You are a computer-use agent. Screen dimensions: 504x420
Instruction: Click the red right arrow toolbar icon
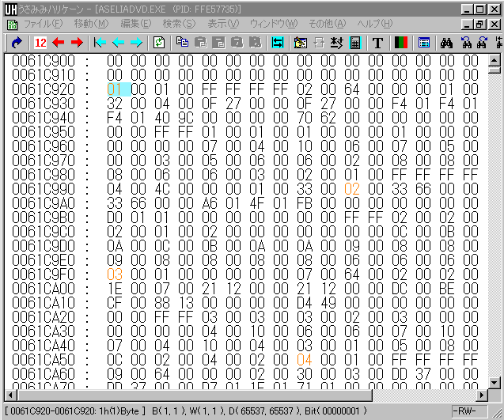76,42
